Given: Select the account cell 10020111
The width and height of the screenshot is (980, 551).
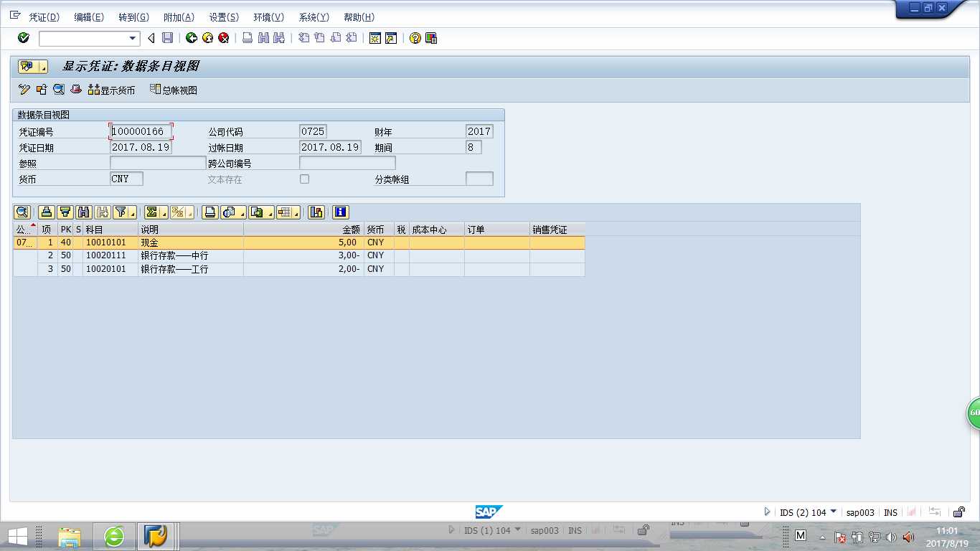Looking at the screenshot, I should point(110,256).
